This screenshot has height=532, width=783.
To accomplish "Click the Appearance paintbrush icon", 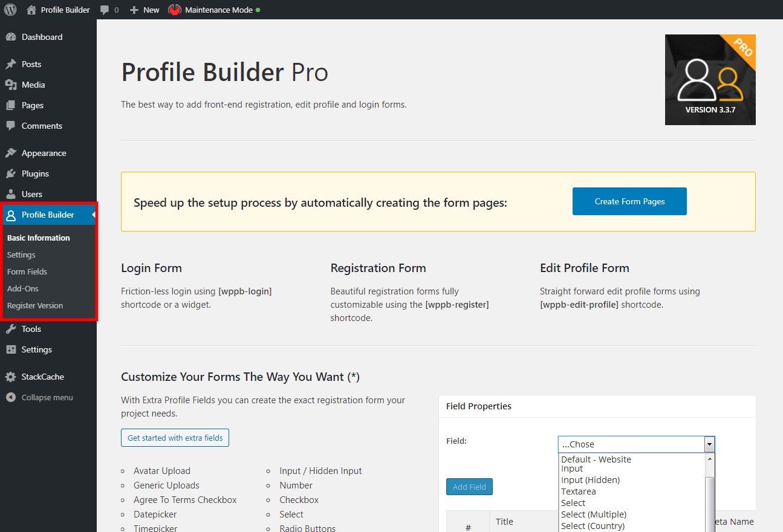I will 11,153.
